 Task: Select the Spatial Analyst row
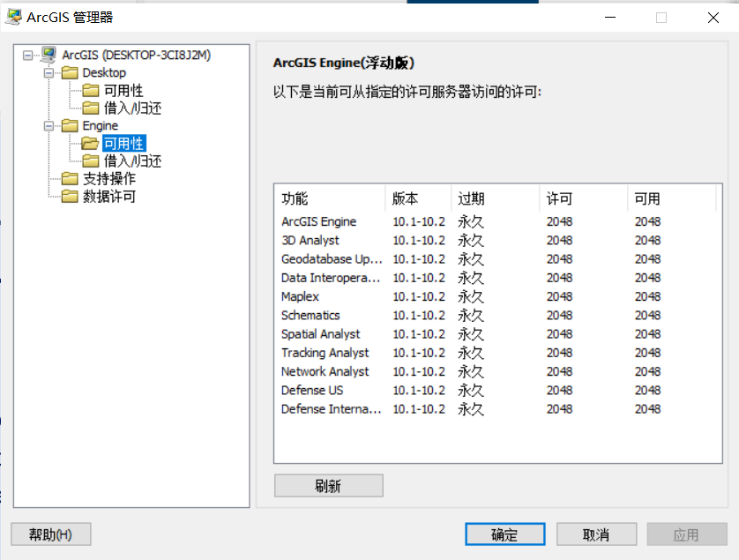pos(497,334)
